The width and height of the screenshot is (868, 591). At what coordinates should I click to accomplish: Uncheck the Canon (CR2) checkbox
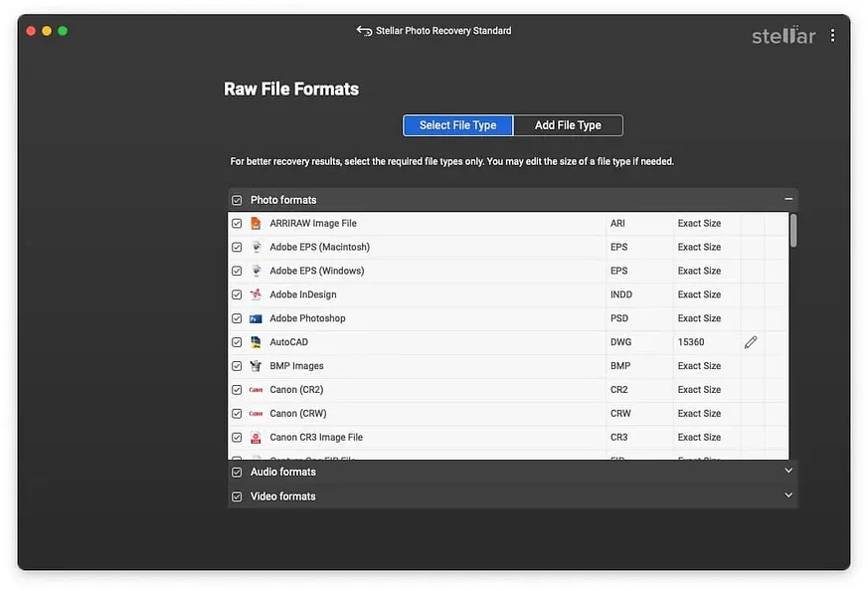pyautogui.click(x=237, y=390)
